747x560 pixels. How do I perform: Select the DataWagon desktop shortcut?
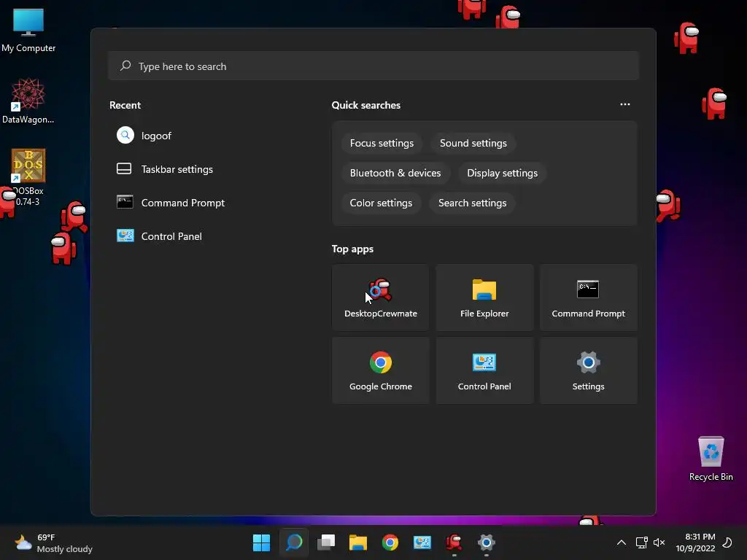[x=28, y=101]
